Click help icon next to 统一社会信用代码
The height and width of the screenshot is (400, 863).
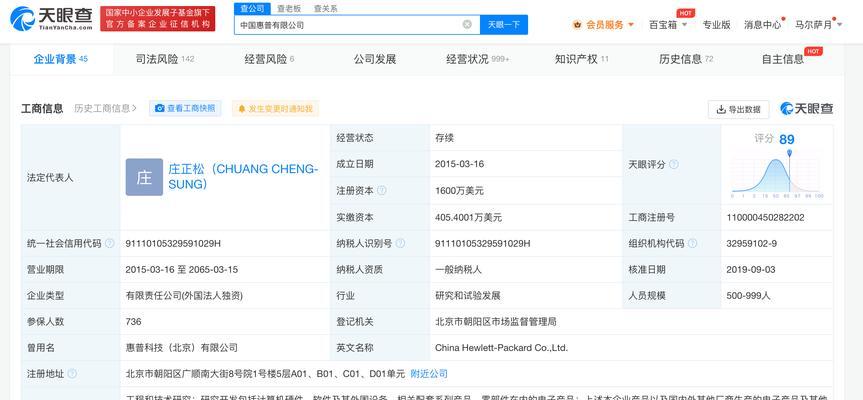[x=110, y=243]
